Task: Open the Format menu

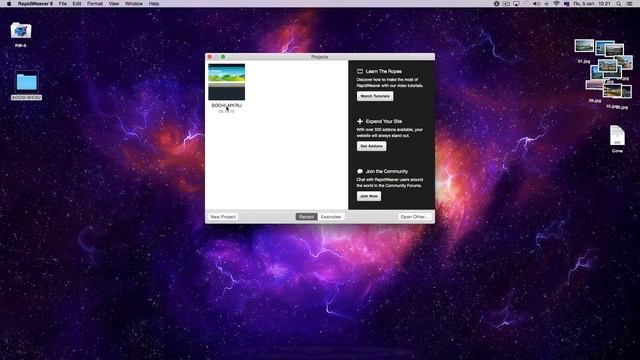Action: pos(95,4)
